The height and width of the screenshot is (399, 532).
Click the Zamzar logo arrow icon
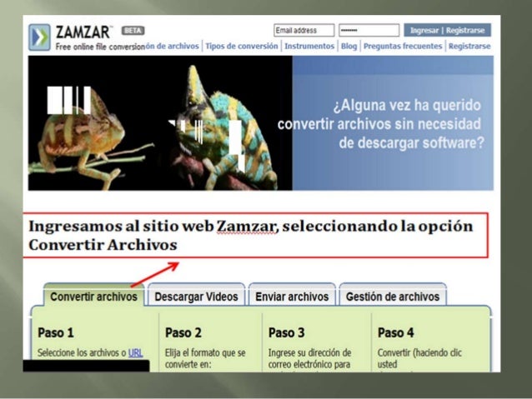click(39, 37)
